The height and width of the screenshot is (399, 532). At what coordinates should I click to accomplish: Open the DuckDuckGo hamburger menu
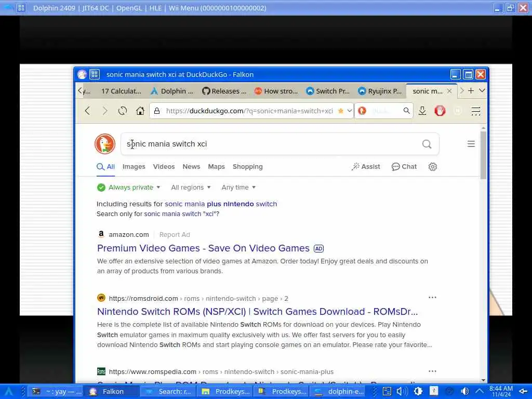(x=471, y=144)
